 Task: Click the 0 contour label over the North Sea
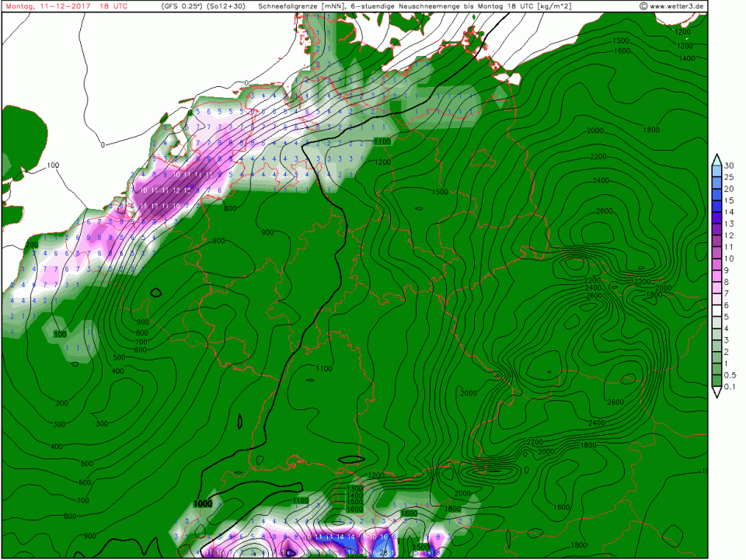(x=102, y=145)
